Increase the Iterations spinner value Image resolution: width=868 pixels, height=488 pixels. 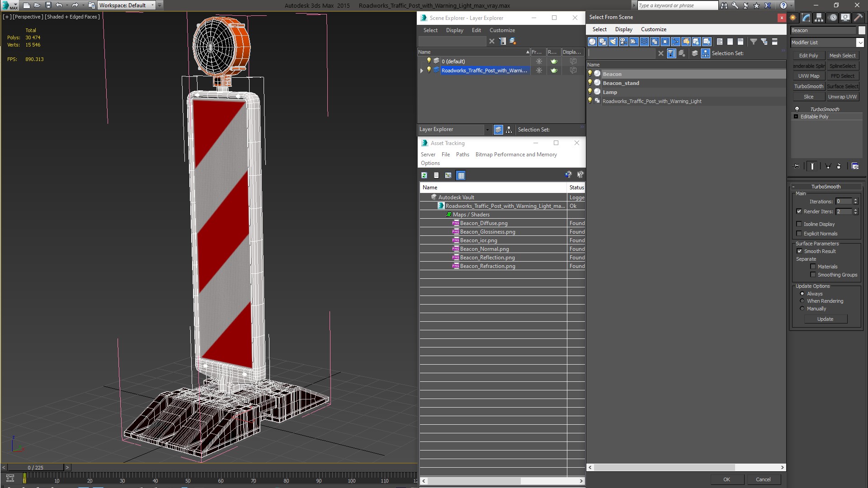(855, 200)
